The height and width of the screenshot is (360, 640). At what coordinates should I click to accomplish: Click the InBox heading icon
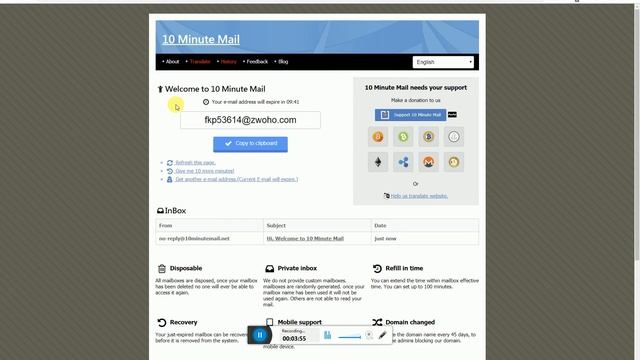click(x=160, y=211)
